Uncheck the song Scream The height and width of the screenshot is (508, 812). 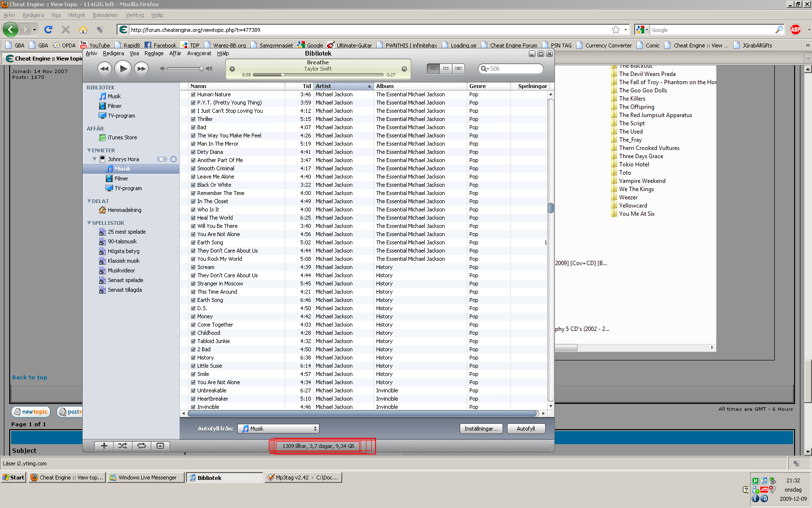click(x=193, y=267)
